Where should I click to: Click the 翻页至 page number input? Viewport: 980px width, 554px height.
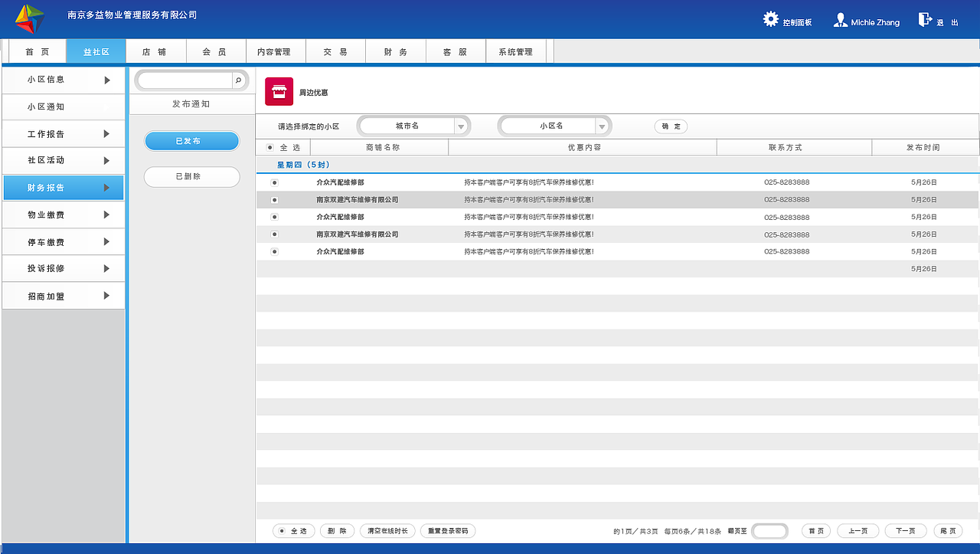(x=770, y=531)
